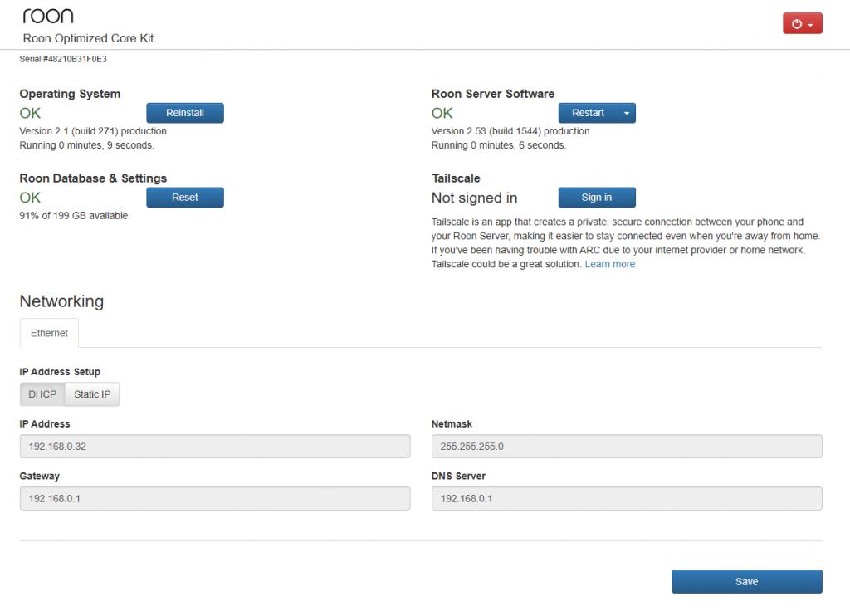Click the Networking section heading

[61, 301]
